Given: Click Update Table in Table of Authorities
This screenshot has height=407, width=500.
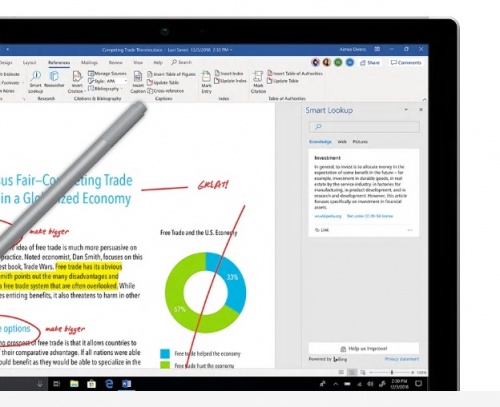Looking at the screenshot, I should [283, 81].
